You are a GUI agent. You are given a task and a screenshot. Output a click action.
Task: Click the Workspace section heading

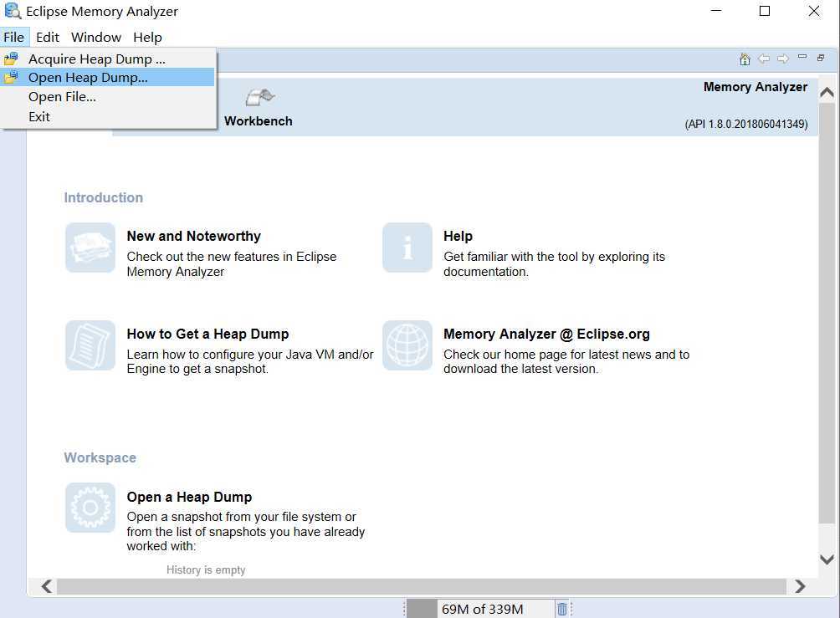pyautogui.click(x=100, y=458)
